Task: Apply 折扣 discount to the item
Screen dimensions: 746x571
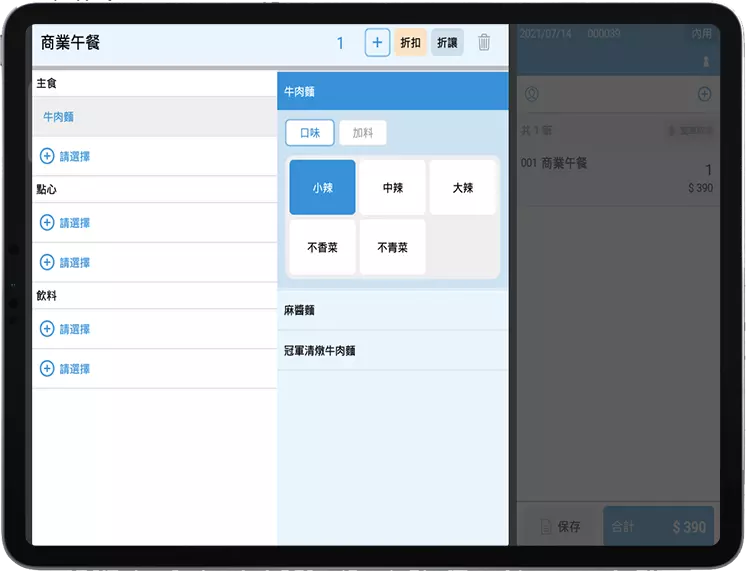Action: coord(410,43)
